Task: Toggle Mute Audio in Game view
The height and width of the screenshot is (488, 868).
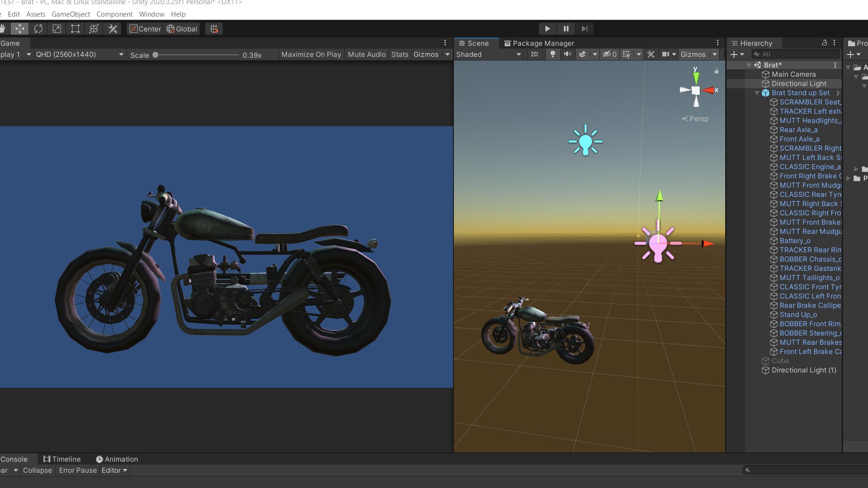Action: click(x=367, y=55)
